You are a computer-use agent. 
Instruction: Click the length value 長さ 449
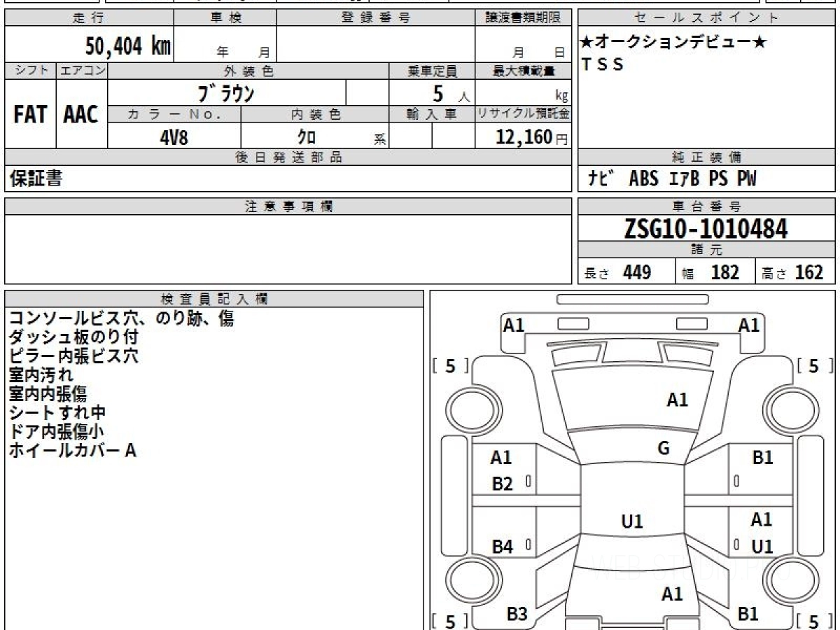click(618, 272)
